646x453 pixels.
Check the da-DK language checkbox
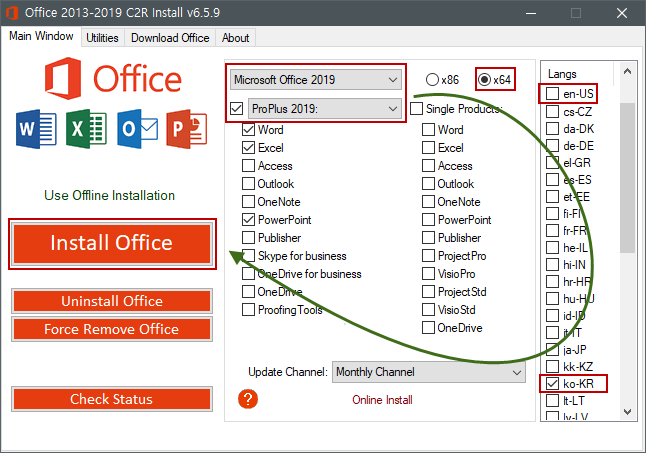click(x=552, y=129)
